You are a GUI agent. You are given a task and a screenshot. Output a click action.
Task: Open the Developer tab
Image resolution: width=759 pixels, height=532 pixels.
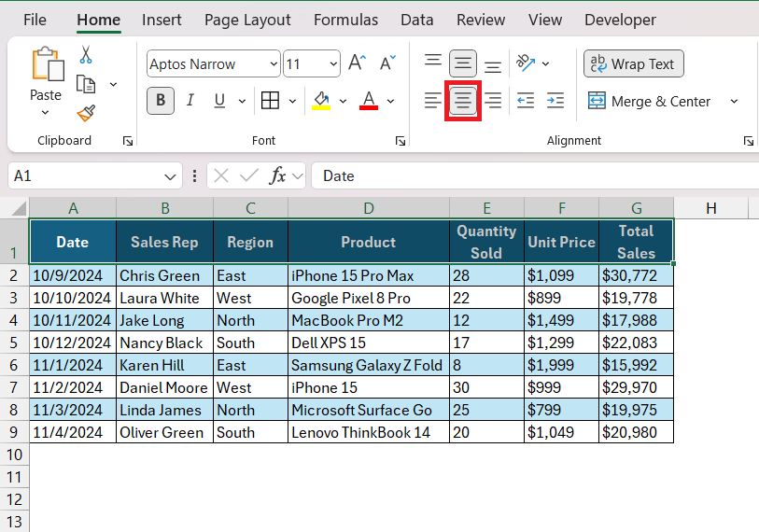click(620, 20)
